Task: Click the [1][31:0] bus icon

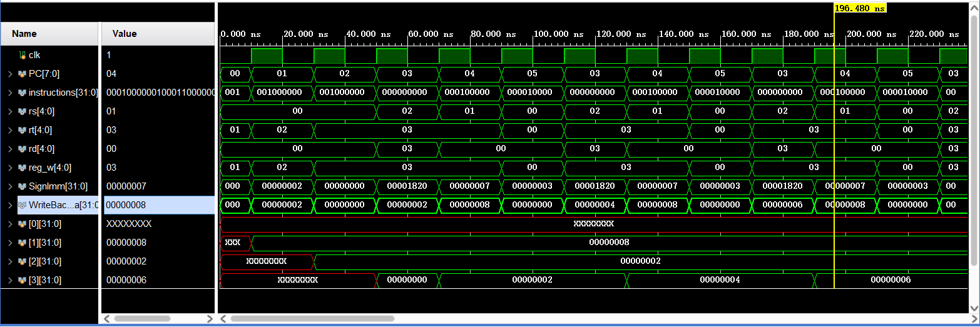Action: click(x=22, y=243)
